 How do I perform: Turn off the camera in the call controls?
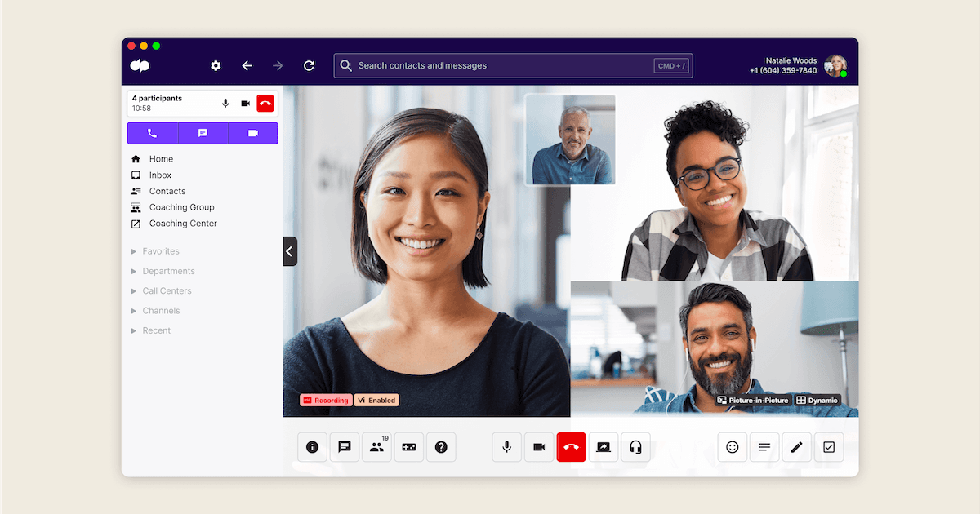click(539, 446)
